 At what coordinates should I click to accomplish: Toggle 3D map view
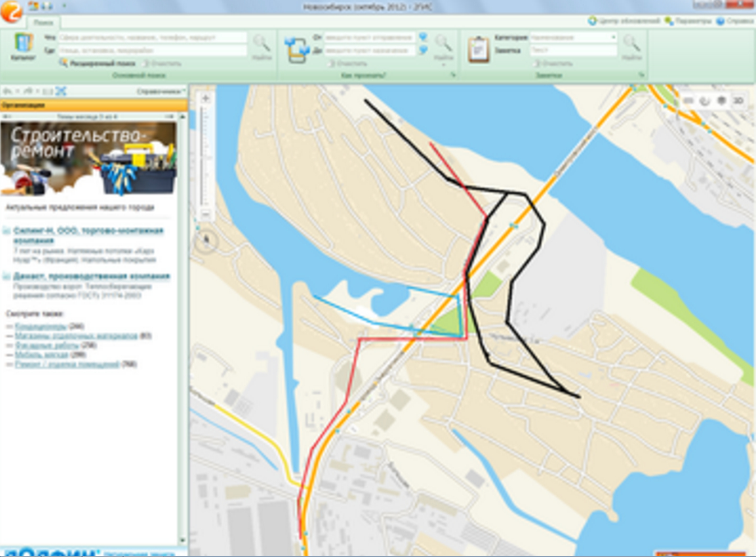pos(738,101)
